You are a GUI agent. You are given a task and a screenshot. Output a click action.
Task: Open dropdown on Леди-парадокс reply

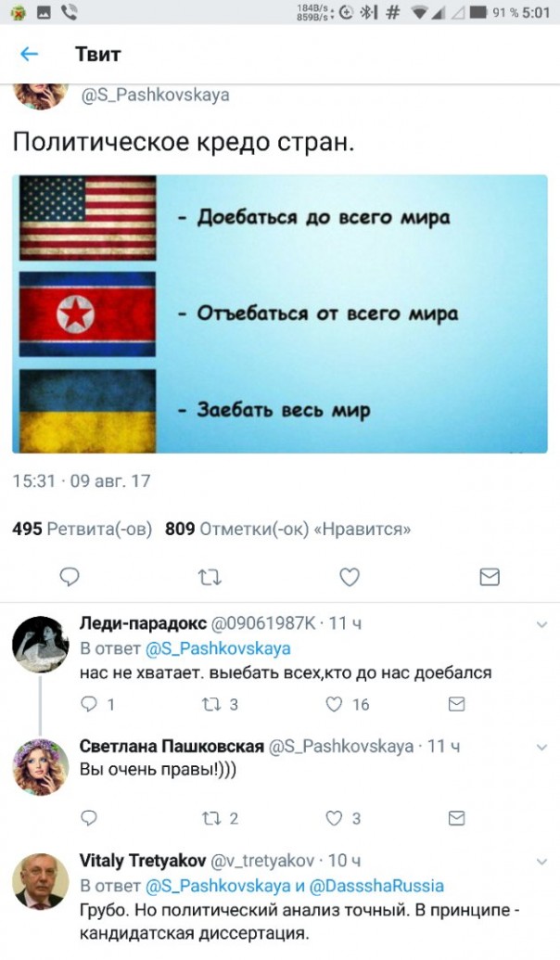[541, 624]
